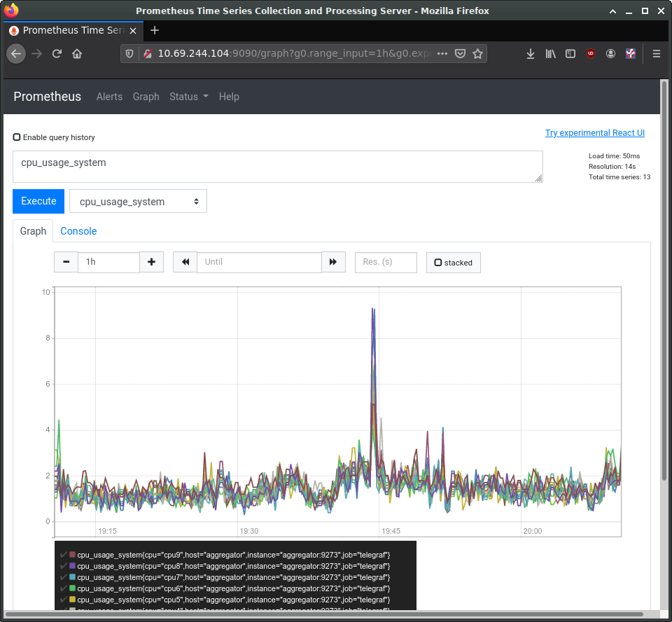Viewport: 672px width, 622px height.
Task: Toggle the stacked graph checkbox
Action: pyautogui.click(x=438, y=263)
